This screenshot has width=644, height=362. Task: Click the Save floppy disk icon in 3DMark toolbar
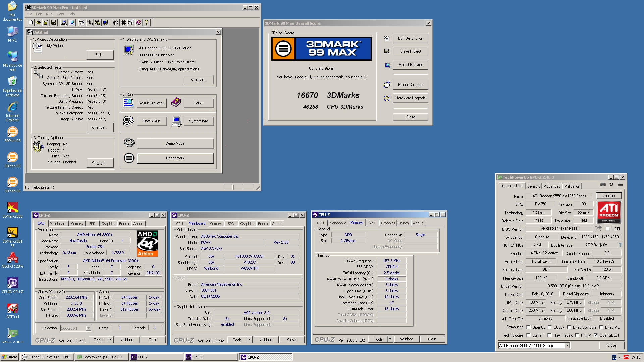(54, 22)
